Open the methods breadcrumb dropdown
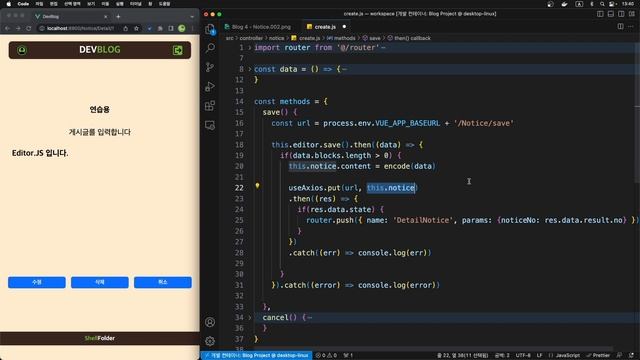This screenshot has width=640, height=360. pyautogui.click(x=341, y=38)
